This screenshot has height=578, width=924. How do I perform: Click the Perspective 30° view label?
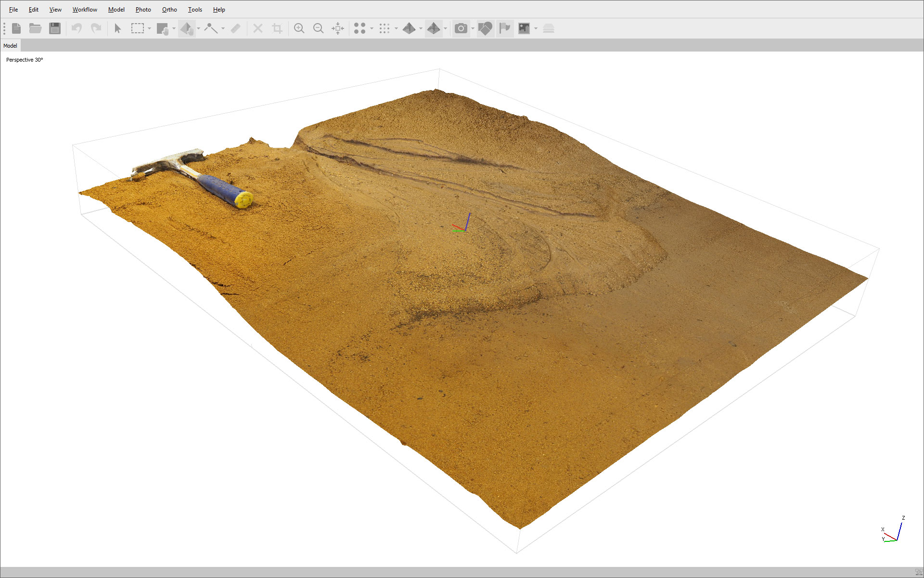click(25, 60)
